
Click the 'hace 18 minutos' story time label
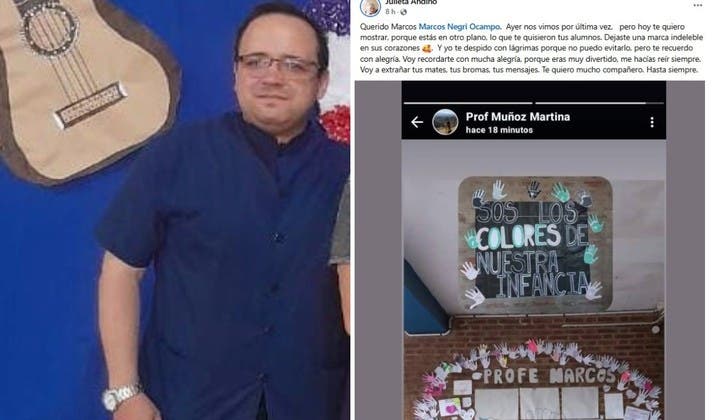click(x=499, y=130)
